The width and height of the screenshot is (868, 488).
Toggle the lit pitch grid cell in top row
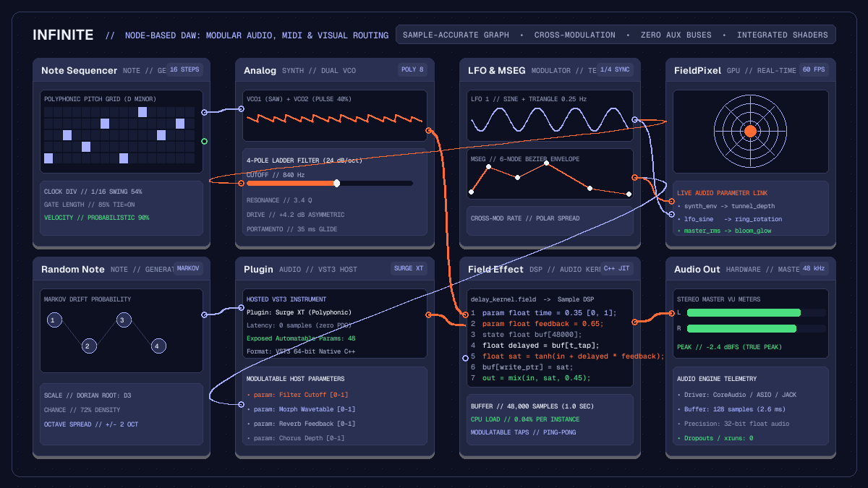pyautogui.click(x=142, y=112)
